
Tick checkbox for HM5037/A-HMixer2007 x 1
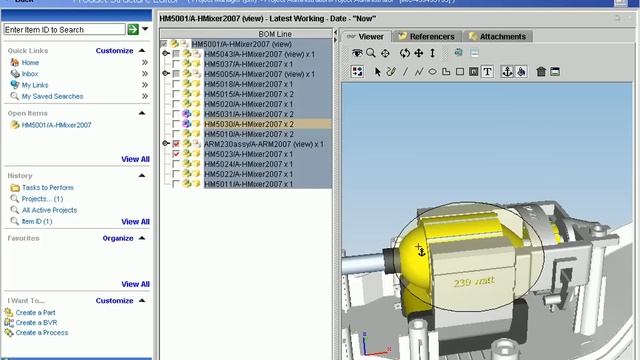[176, 64]
